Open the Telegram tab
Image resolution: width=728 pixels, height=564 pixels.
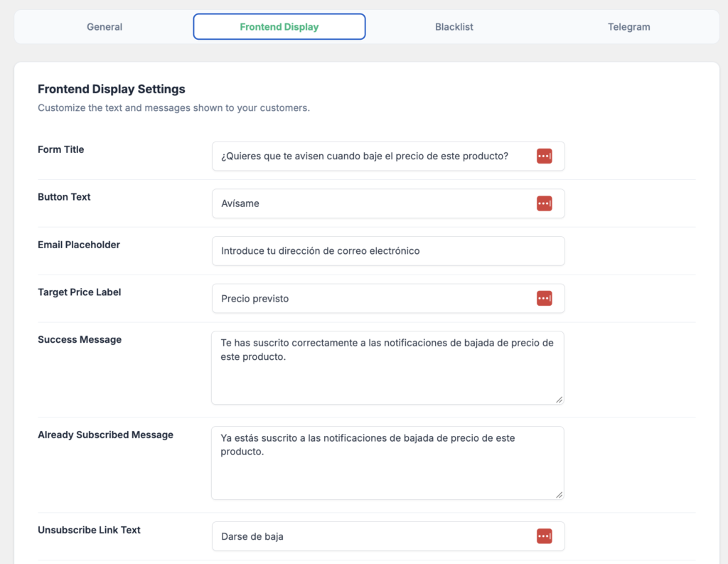[x=628, y=27]
